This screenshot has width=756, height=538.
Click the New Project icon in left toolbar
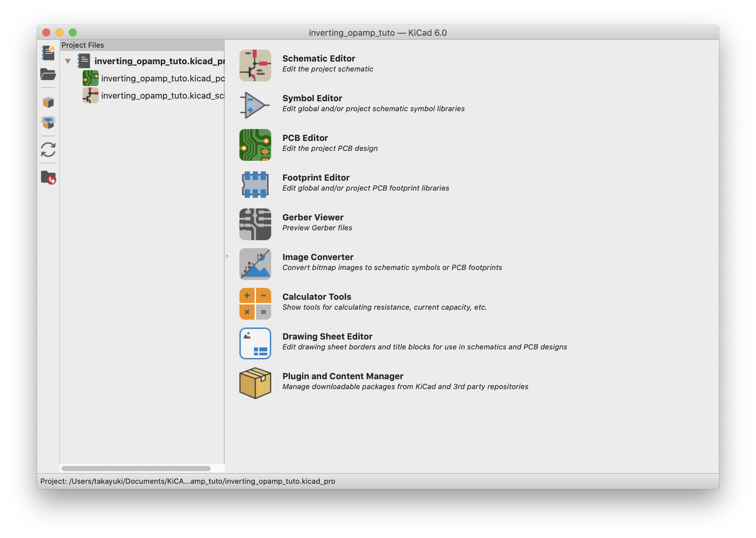[48, 53]
